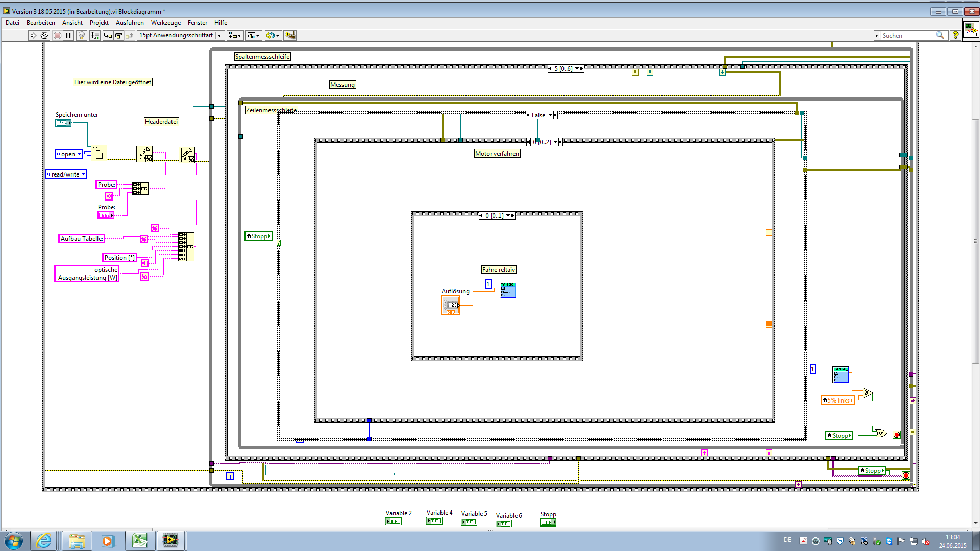The image size is (980, 551).
Task: Click the Clean Up Diagram icon
Action: 290,35
